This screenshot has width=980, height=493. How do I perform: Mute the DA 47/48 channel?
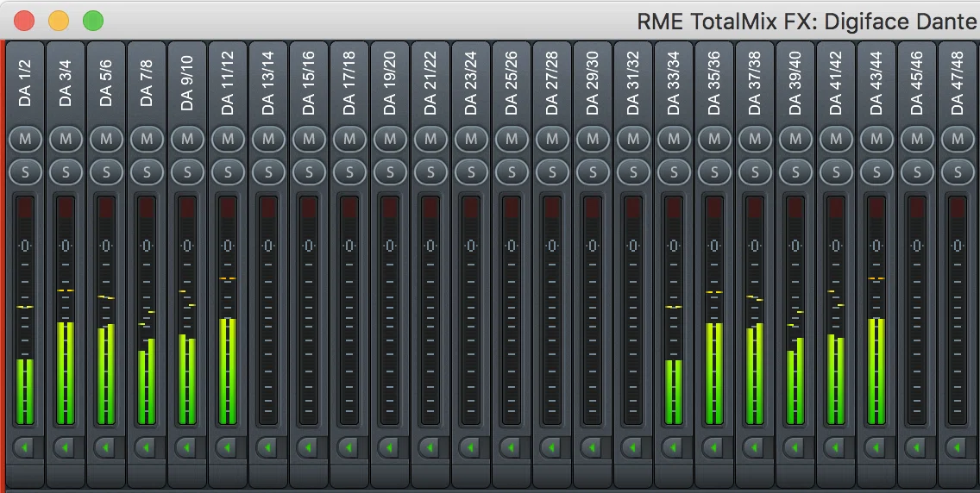point(957,139)
